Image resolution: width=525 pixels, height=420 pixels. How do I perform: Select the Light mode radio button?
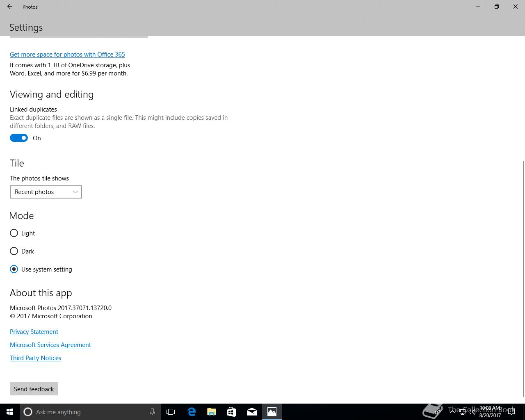[x=14, y=233]
